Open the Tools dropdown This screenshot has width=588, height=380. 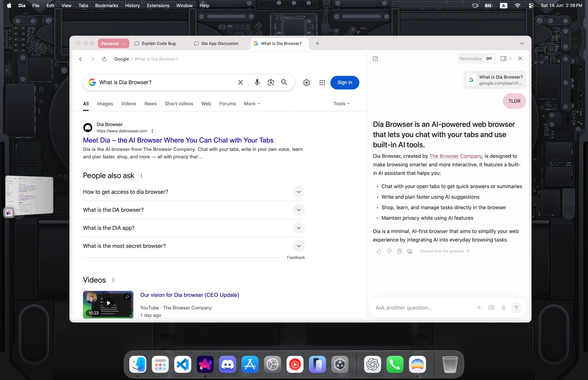(341, 104)
